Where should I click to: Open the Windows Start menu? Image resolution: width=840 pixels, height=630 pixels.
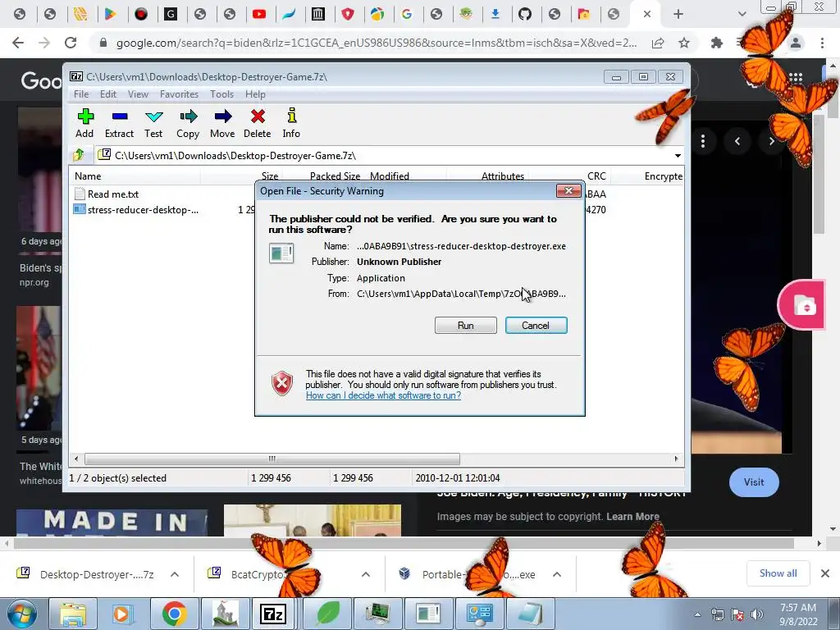21,614
